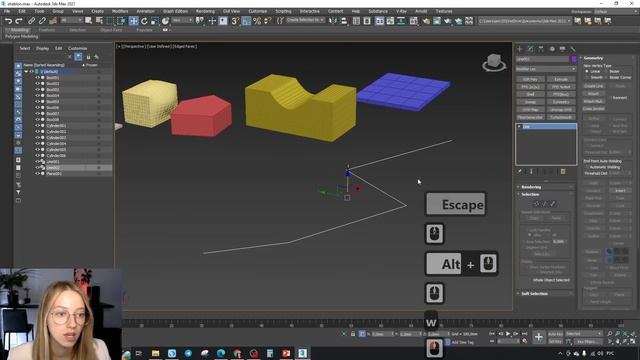Switch to the Motion command panel tab

pos(552,49)
